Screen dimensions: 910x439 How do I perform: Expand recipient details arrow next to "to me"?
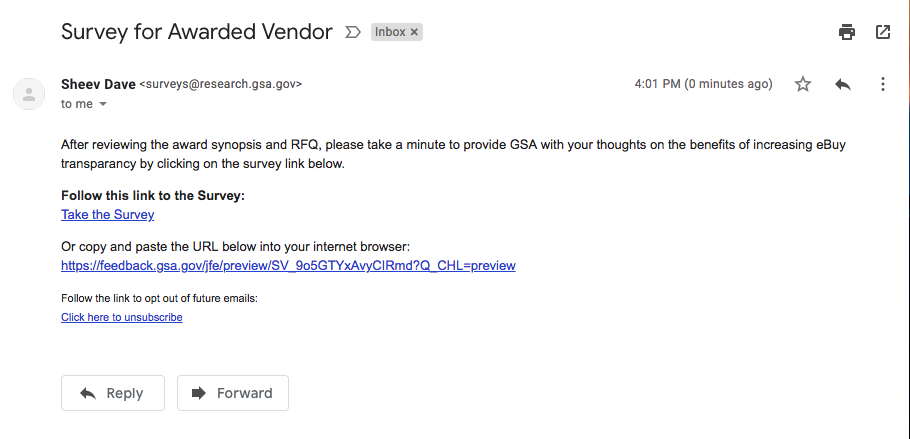pyautogui.click(x=103, y=104)
